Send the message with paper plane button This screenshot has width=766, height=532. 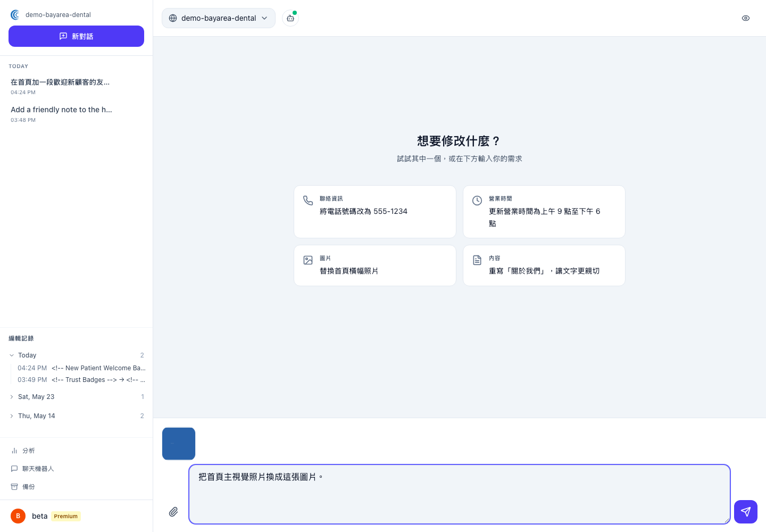coord(746,512)
